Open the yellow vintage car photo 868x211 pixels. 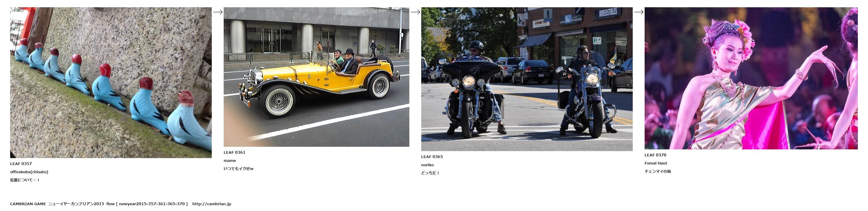click(x=317, y=77)
